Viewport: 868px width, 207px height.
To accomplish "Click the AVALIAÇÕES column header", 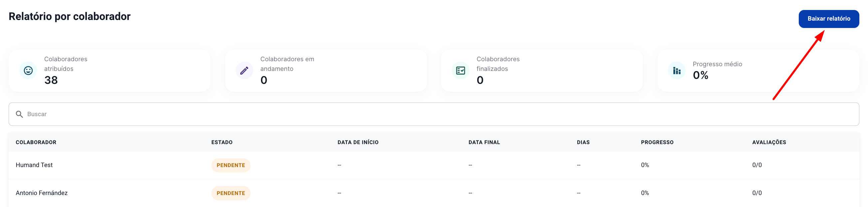I will click(x=769, y=142).
